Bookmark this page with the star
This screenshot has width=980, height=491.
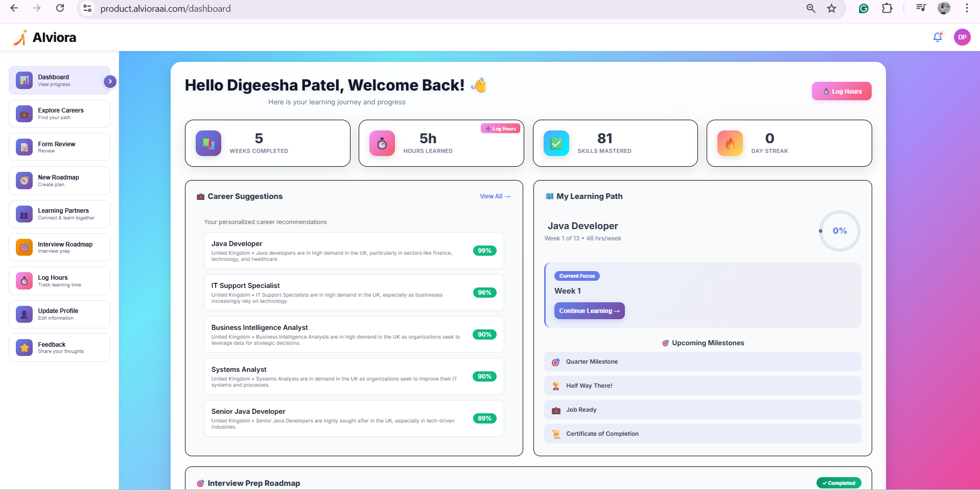coord(832,8)
